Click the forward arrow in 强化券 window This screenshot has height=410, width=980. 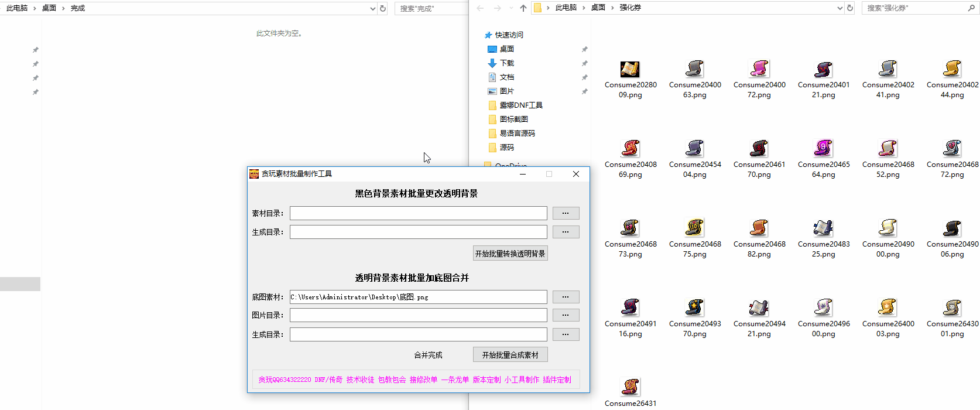tap(497, 8)
